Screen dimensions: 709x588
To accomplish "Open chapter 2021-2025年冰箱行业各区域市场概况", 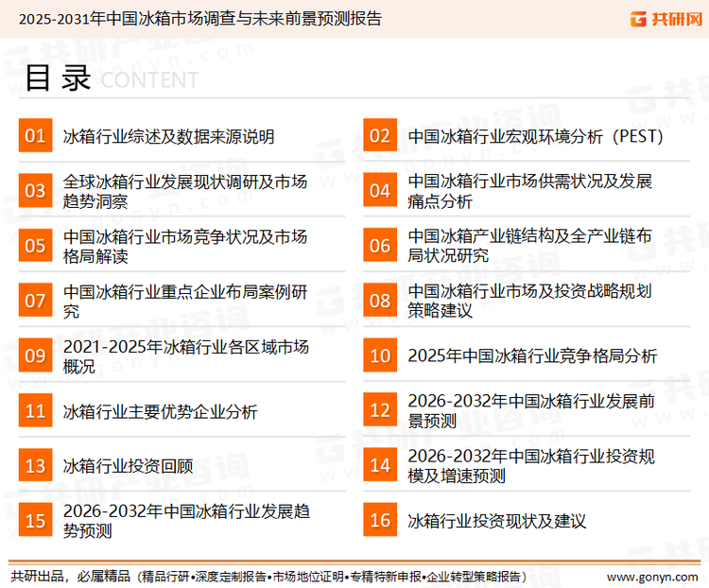I will tap(186, 356).
